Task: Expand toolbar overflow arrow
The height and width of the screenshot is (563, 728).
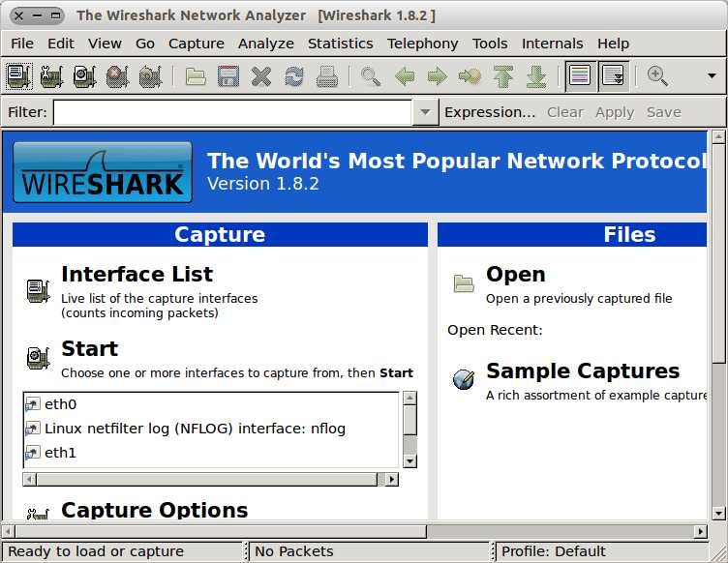Action: 712,75
